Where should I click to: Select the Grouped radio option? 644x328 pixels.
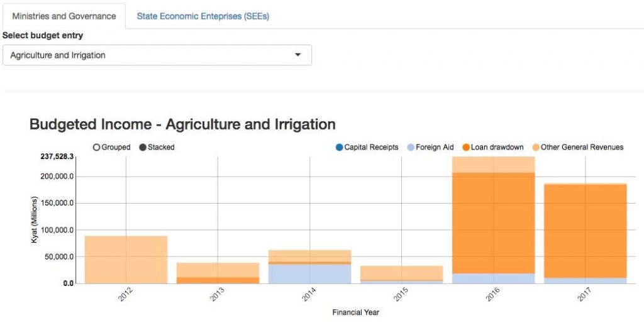pyautogui.click(x=112, y=147)
